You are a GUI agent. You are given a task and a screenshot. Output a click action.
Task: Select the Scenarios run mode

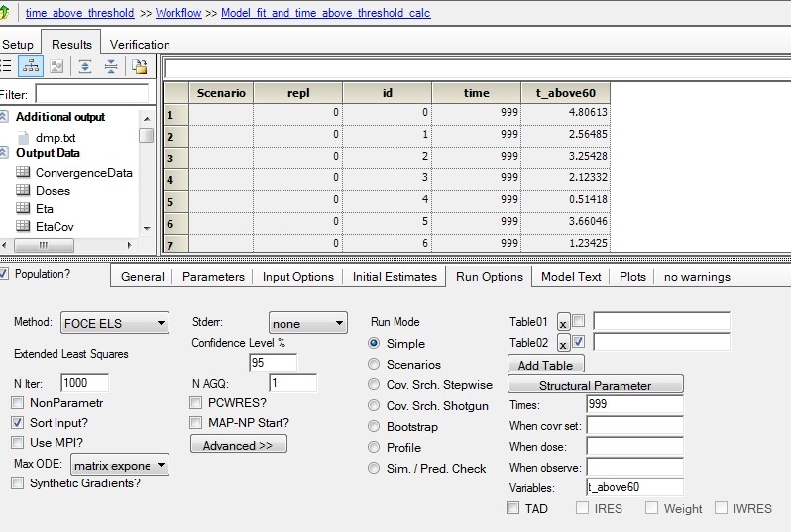point(374,364)
